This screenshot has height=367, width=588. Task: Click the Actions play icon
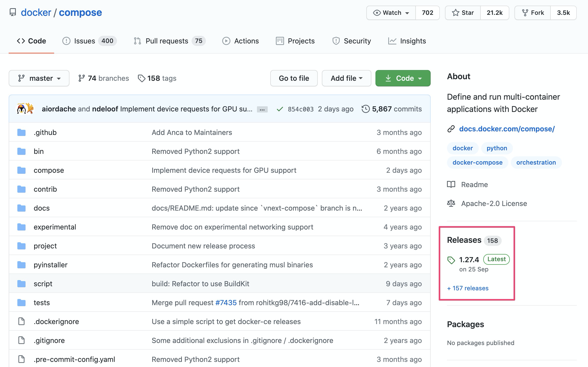point(226,41)
